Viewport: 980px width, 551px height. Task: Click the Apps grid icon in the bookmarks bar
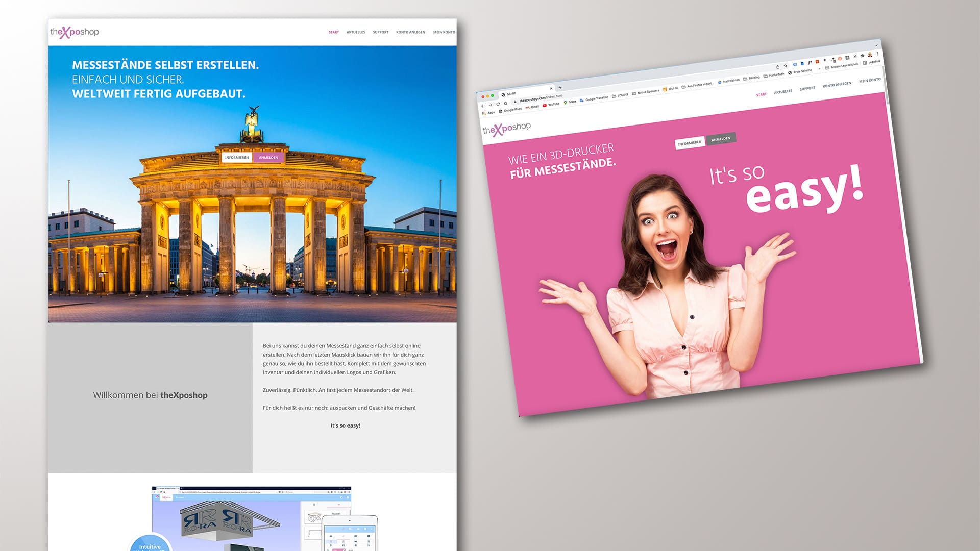pos(484,113)
